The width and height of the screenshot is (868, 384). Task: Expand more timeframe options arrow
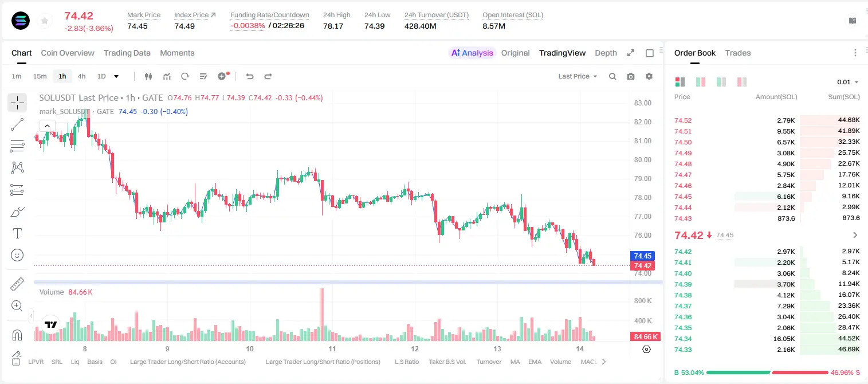coord(116,76)
